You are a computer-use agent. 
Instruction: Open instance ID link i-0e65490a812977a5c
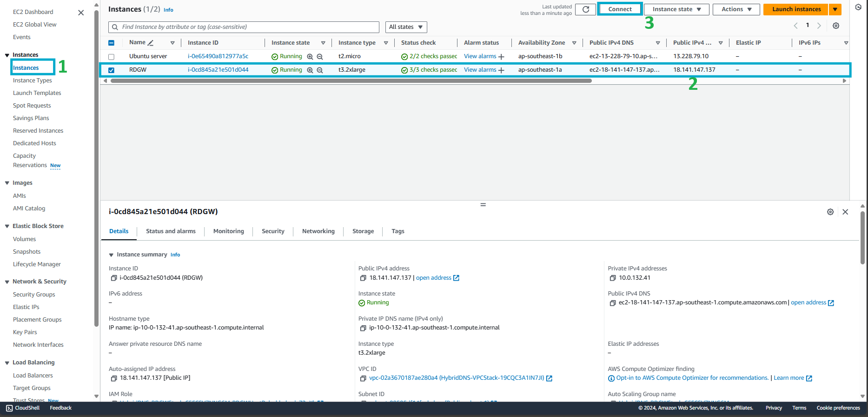[x=218, y=56]
